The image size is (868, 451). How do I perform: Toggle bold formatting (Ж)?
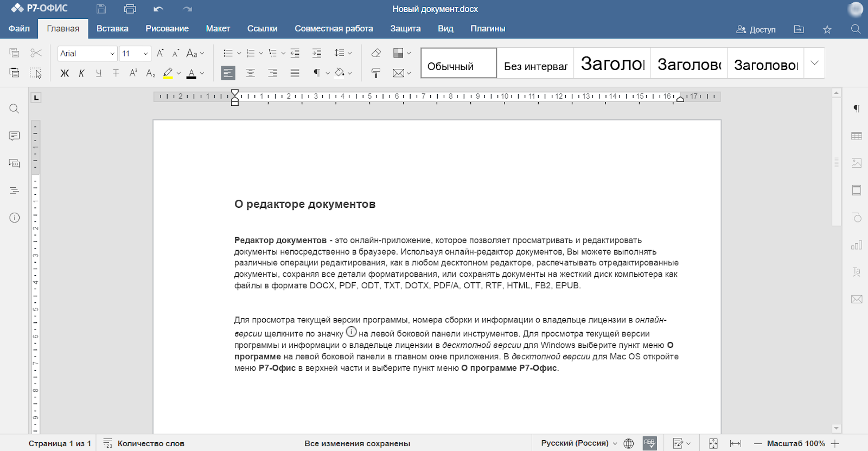65,73
